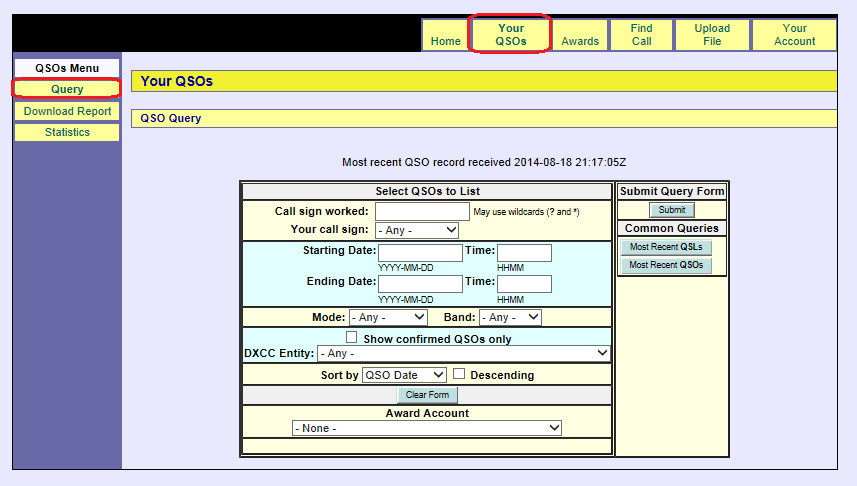Screen dimensions: 857x486
Task: Enable Show confirmed QSOs only checkbox
Action: 352,338
